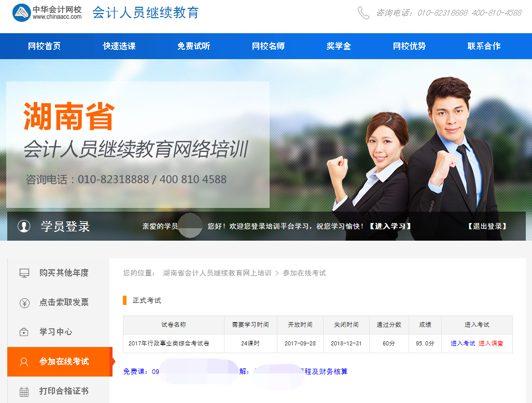Open the 网校名师 navigation item
The height and width of the screenshot is (403, 532).
268,46
